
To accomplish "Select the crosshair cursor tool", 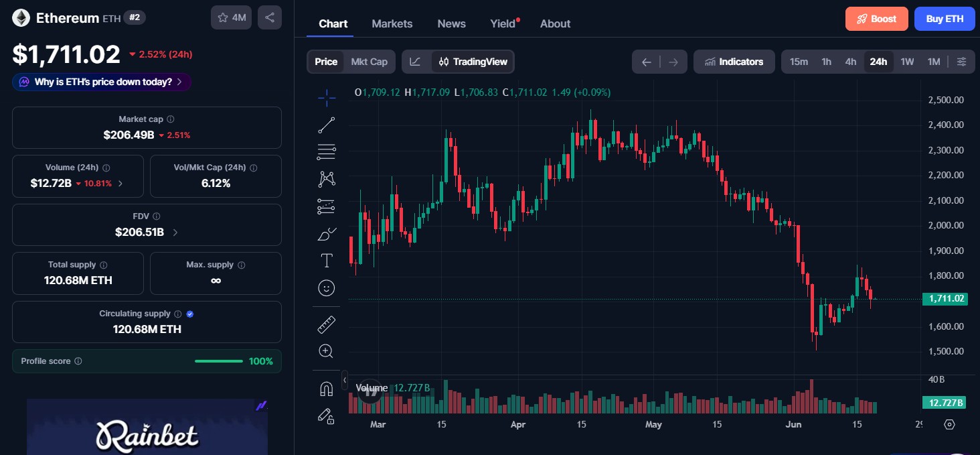I will (327, 98).
